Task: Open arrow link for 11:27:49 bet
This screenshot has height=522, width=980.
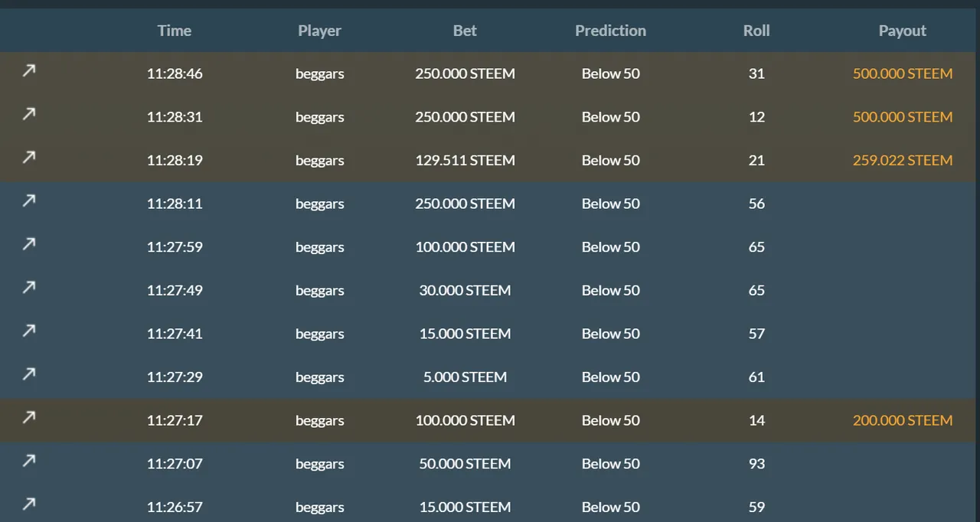Action: tap(28, 287)
